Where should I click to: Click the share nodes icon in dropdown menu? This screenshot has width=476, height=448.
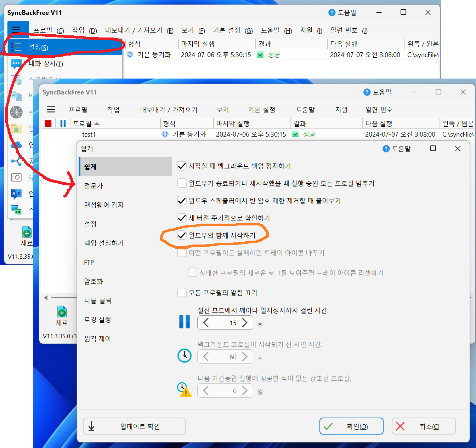(x=16, y=161)
